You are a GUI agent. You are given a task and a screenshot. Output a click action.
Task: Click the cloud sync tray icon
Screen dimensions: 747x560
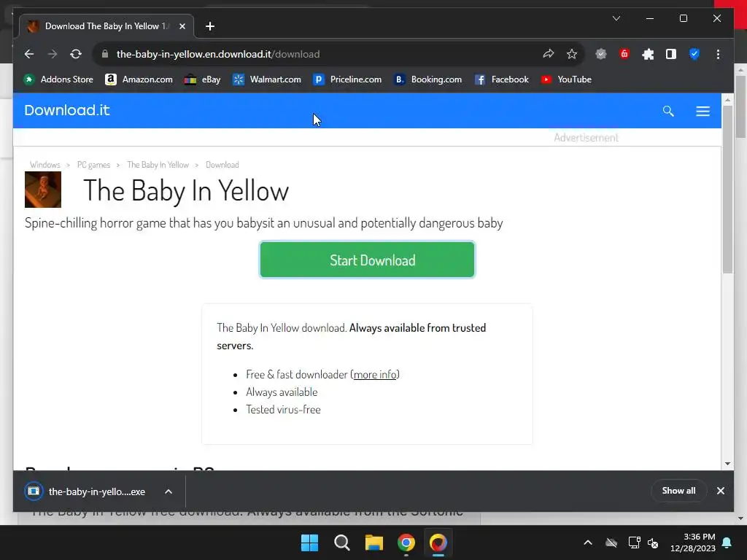611,542
